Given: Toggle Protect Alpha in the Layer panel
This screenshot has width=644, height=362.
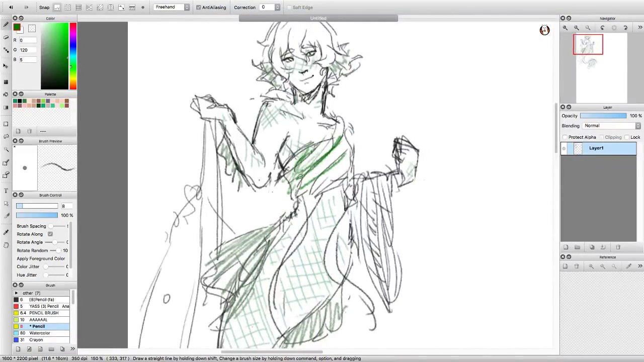Looking at the screenshot, I should click(566, 137).
